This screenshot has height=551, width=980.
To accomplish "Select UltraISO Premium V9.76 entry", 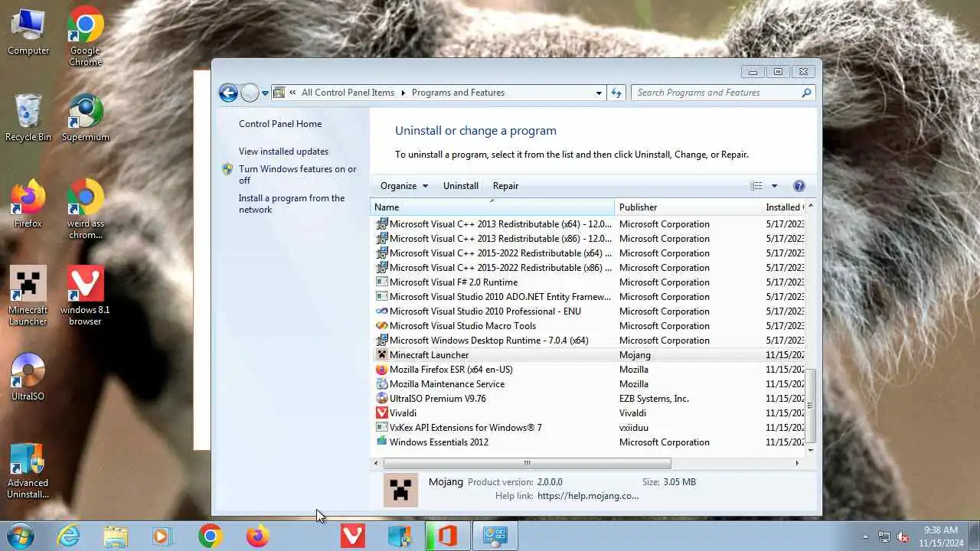I will 588,399.
